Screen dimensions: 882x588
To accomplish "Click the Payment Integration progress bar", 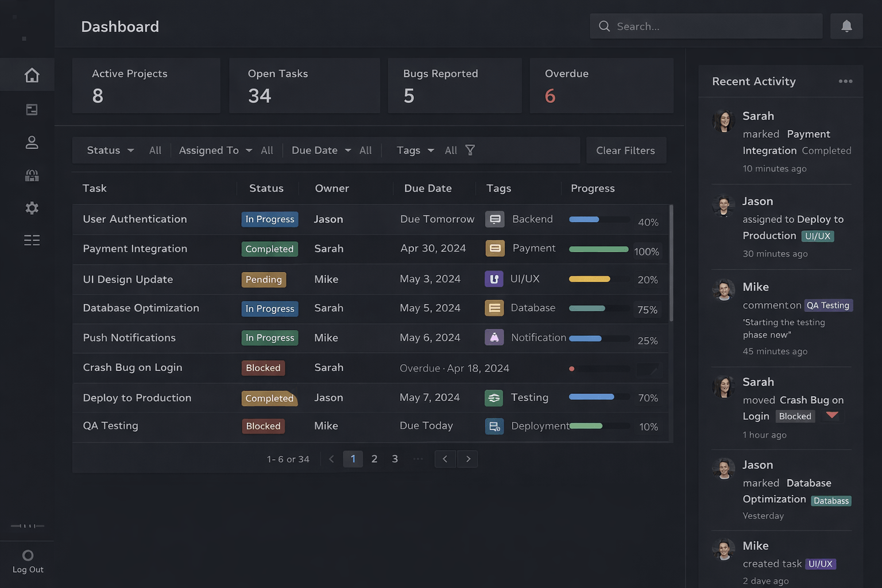I will click(598, 249).
